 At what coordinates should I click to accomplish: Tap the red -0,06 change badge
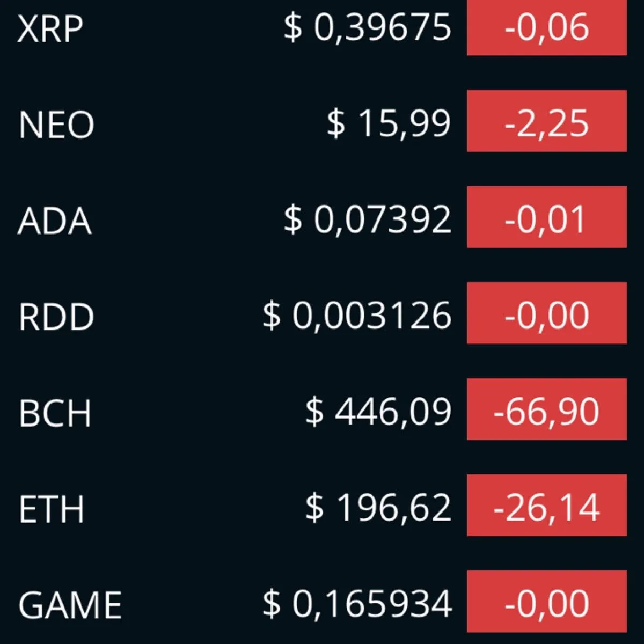[x=547, y=27]
